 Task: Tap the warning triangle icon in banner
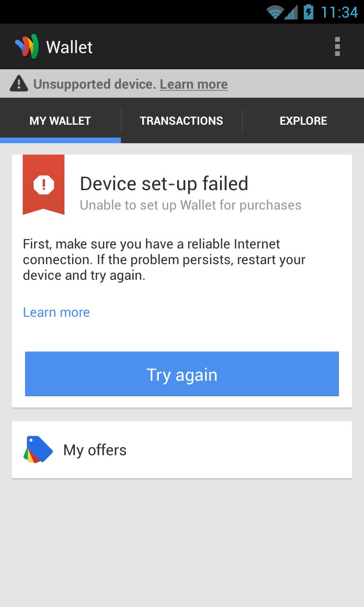(x=19, y=84)
